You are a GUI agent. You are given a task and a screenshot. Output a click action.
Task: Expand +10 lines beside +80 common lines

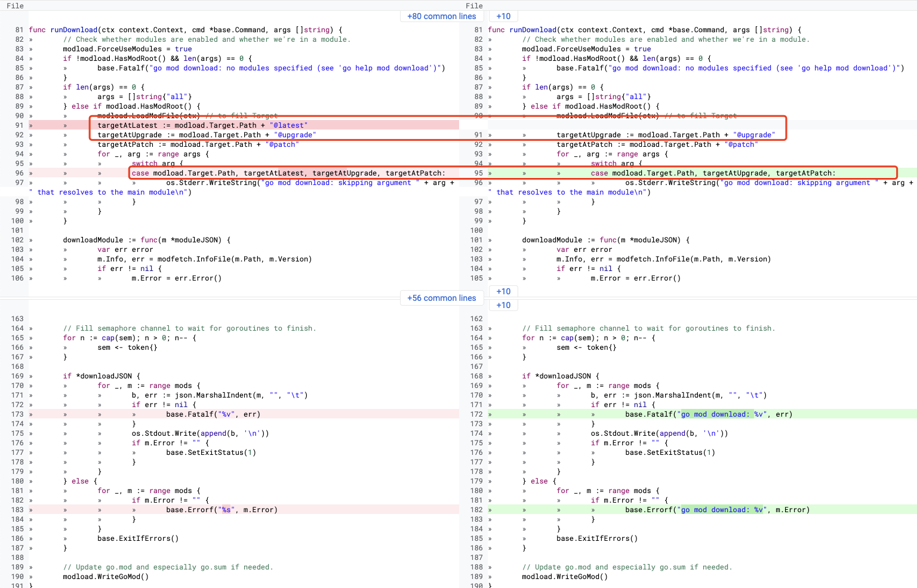(x=503, y=16)
